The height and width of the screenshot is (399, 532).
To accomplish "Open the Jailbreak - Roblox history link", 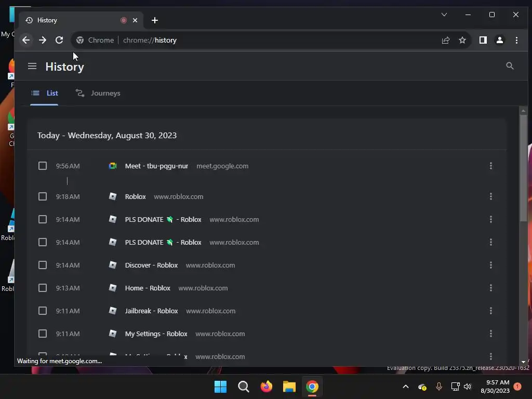I will (x=151, y=311).
